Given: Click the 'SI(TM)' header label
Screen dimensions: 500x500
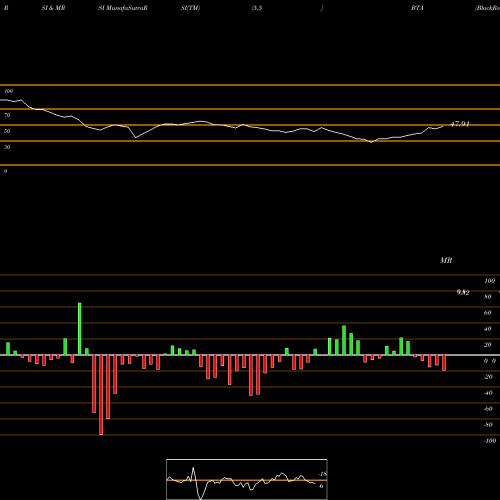Looking at the screenshot, I should click(190, 8).
